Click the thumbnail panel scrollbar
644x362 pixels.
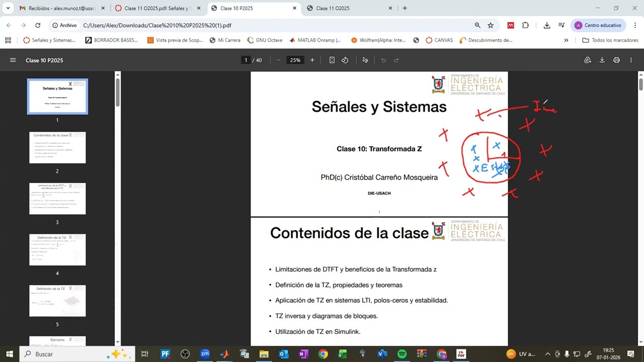click(118, 93)
